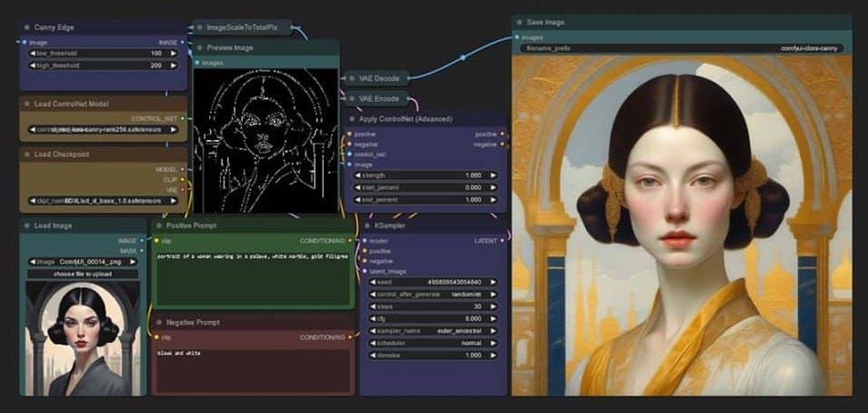Click the LATENT output socket on KSampler

502,240
